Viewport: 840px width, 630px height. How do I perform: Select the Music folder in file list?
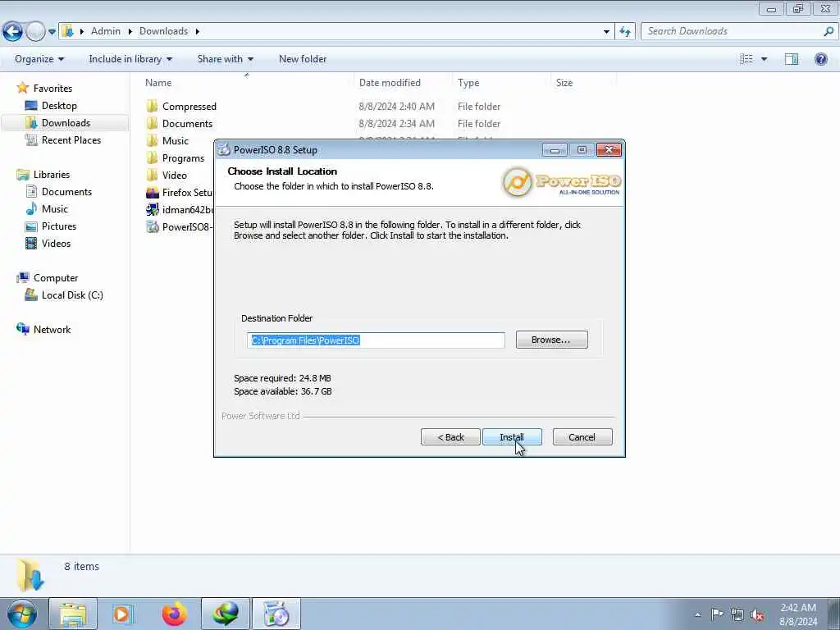pos(176,141)
